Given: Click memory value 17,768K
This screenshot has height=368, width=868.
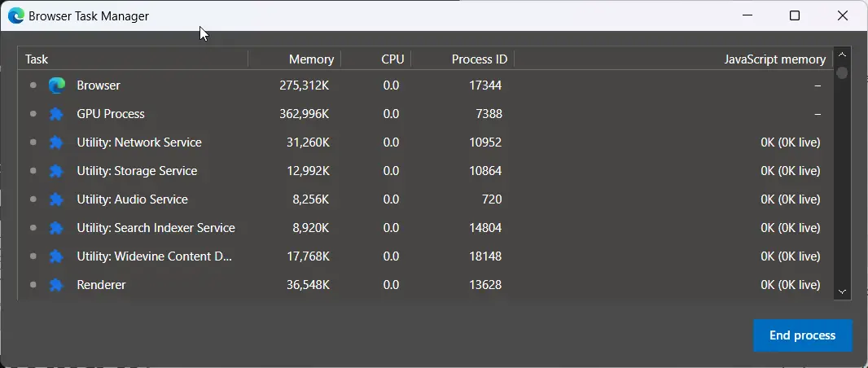Looking at the screenshot, I should (309, 256).
